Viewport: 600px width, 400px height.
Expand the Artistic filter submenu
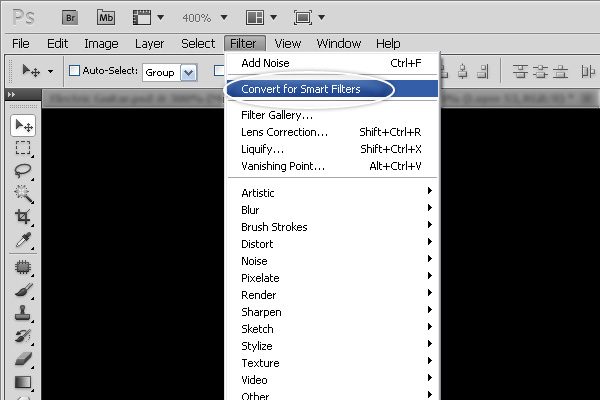point(333,193)
